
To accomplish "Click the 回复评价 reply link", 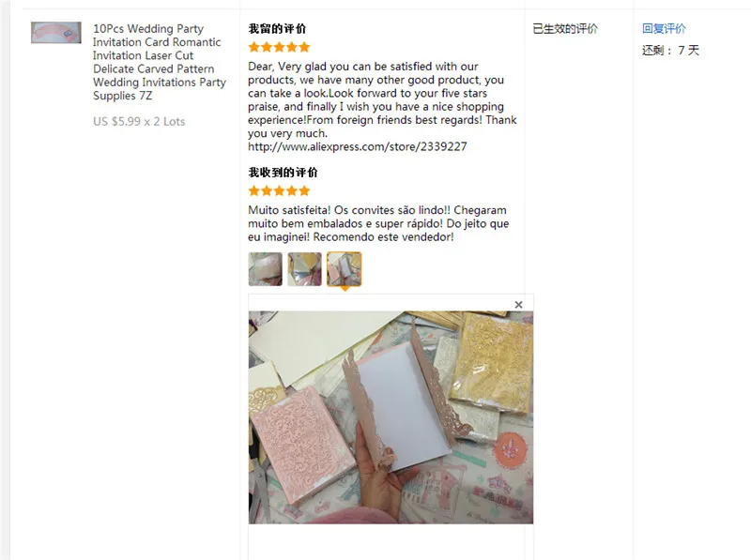I will (x=664, y=29).
